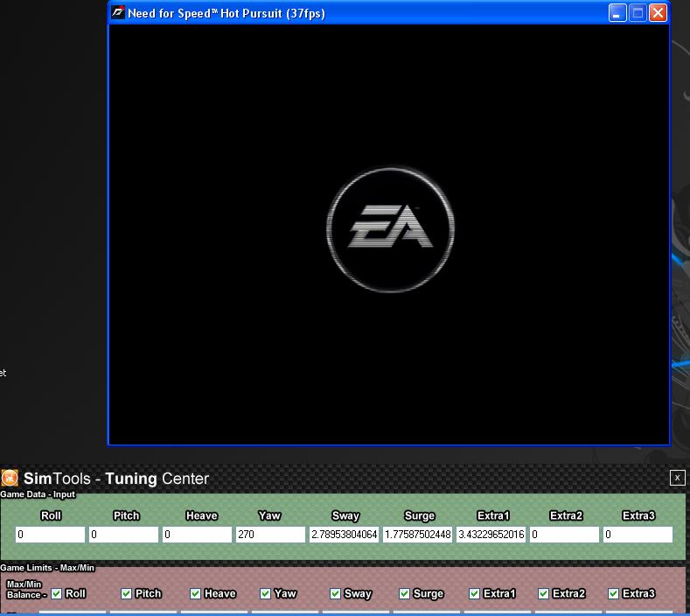The width and height of the screenshot is (690, 616).
Task: Focus the Surge game data input field
Action: point(417,534)
